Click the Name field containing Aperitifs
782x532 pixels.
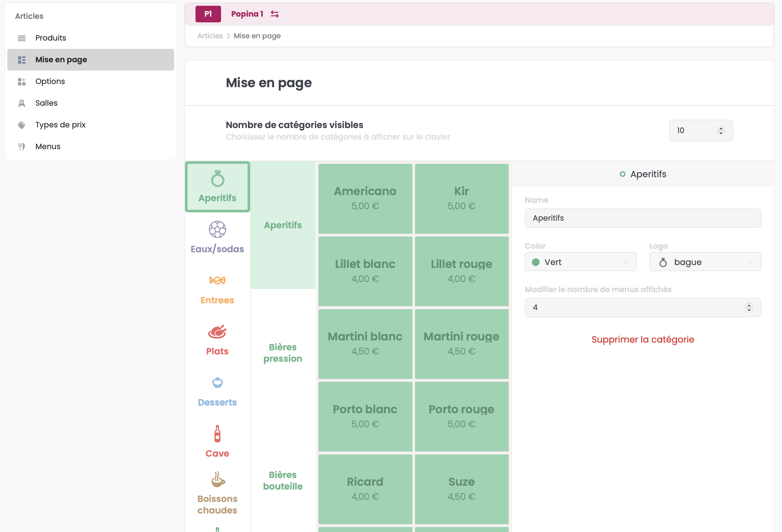[x=642, y=218]
